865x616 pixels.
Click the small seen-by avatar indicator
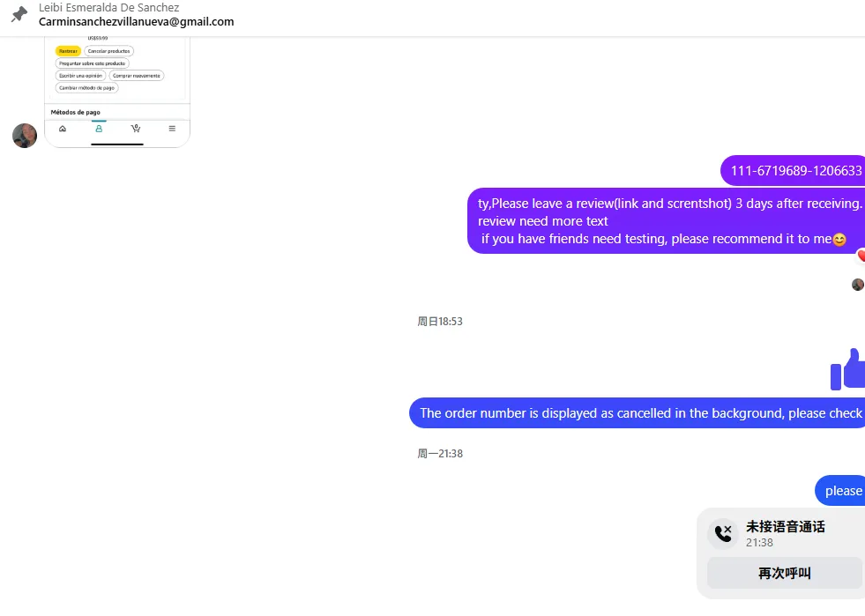(x=857, y=285)
